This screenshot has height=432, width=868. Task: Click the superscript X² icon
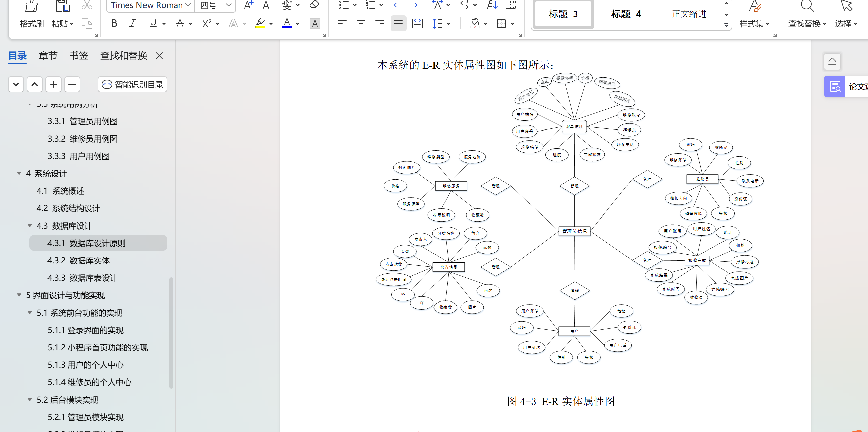click(x=207, y=23)
